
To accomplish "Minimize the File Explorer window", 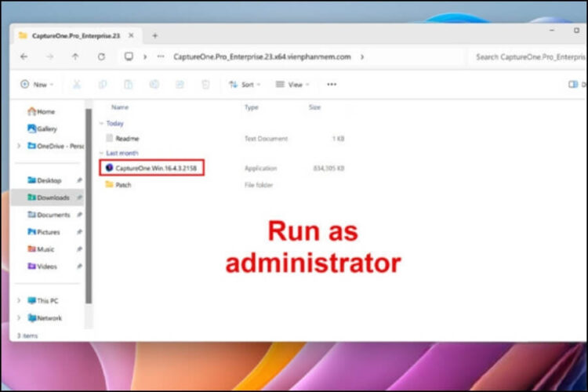I will tap(552, 30).
